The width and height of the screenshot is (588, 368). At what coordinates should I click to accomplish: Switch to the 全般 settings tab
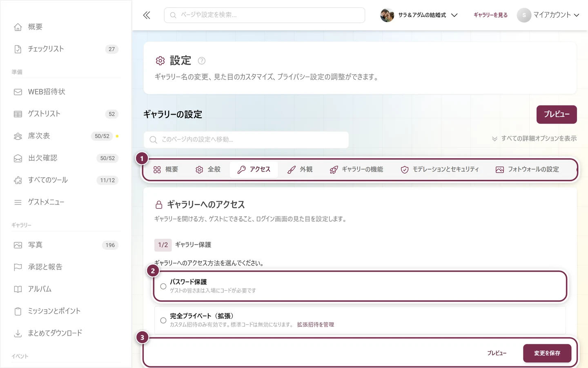click(x=208, y=169)
